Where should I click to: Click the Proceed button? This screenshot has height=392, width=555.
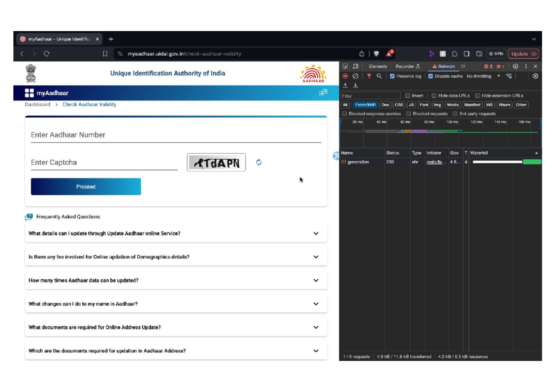point(86,187)
